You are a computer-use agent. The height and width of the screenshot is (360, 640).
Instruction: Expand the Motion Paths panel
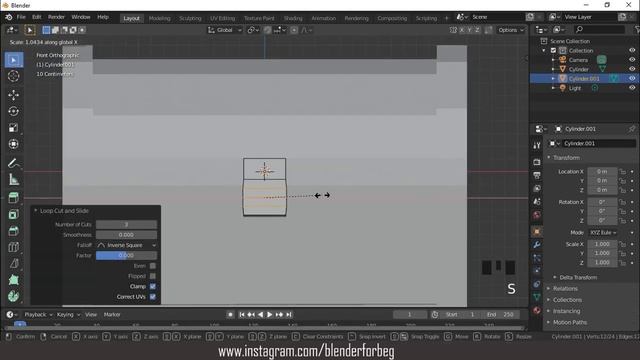570,322
